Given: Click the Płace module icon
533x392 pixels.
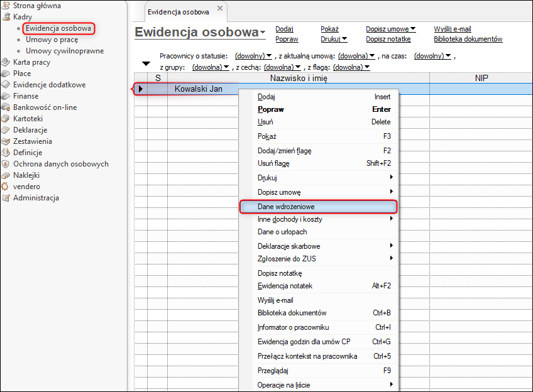Looking at the screenshot, I should click(6, 73).
